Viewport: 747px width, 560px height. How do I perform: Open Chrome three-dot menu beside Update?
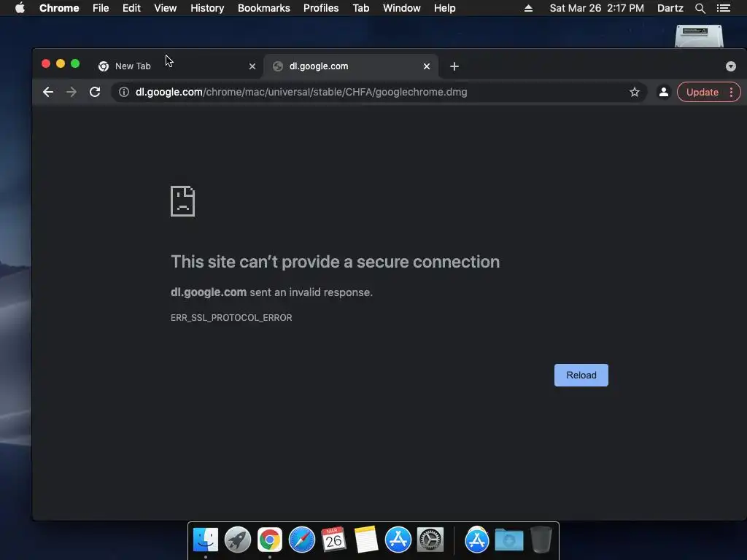pos(731,92)
